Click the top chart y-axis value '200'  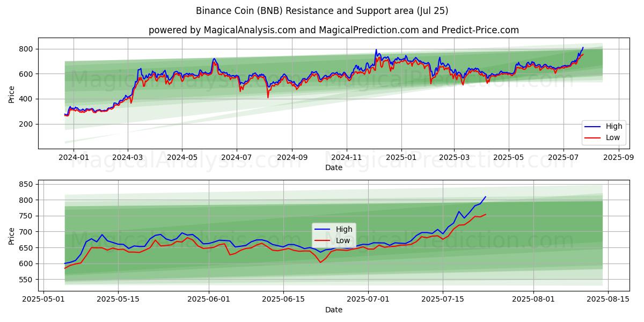pyautogui.click(x=27, y=124)
